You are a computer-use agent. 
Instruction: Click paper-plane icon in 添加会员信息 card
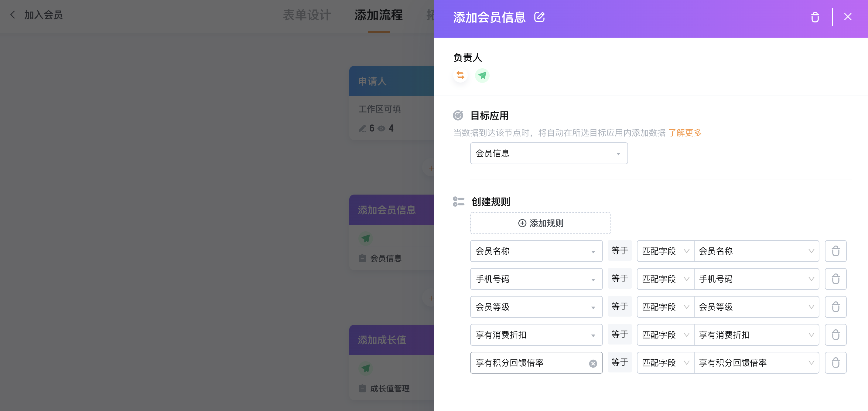pyautogui.click(x=366, y=239)
